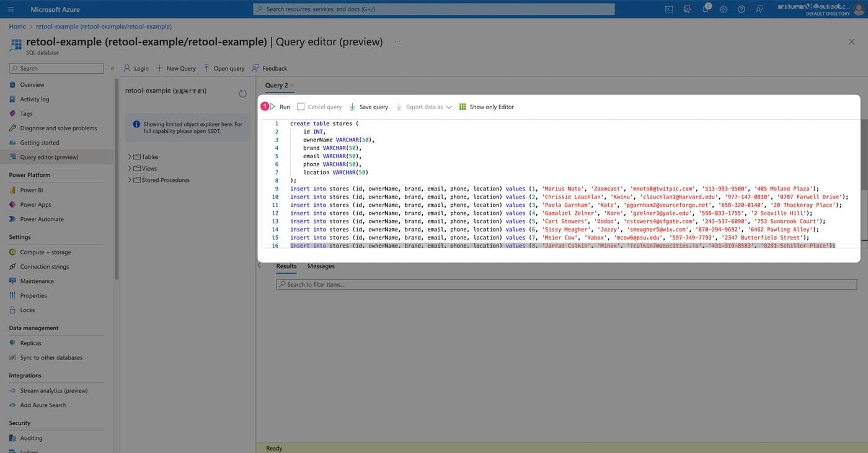Collapse the left sidebar menu

[112, 68]
